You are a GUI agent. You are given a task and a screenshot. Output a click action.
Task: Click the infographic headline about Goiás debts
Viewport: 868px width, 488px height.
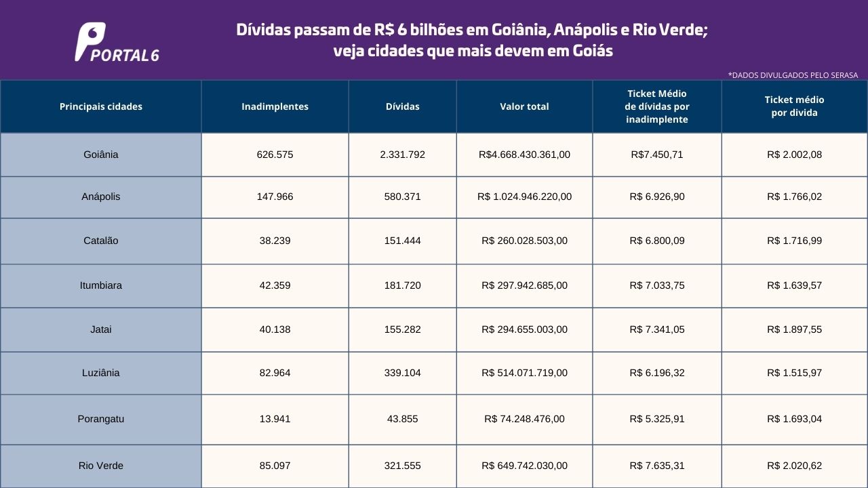pos(472,41)
